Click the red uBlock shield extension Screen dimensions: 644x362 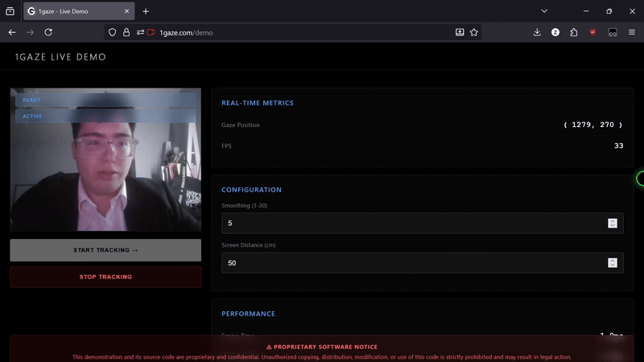click(592, 32)
